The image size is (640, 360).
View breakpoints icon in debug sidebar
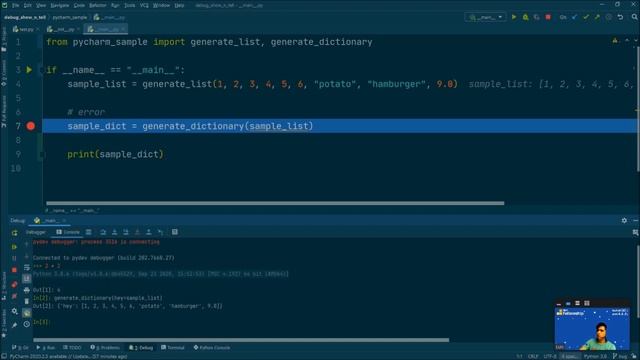14,284
